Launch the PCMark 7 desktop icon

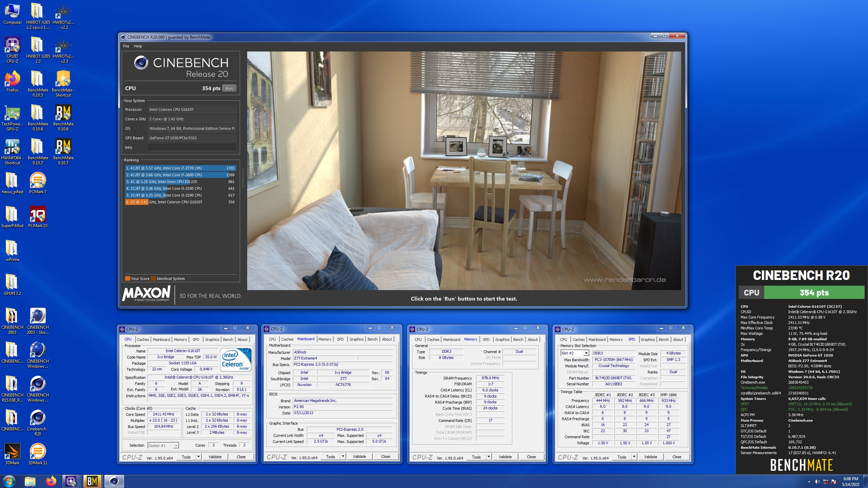pos(38,183)
